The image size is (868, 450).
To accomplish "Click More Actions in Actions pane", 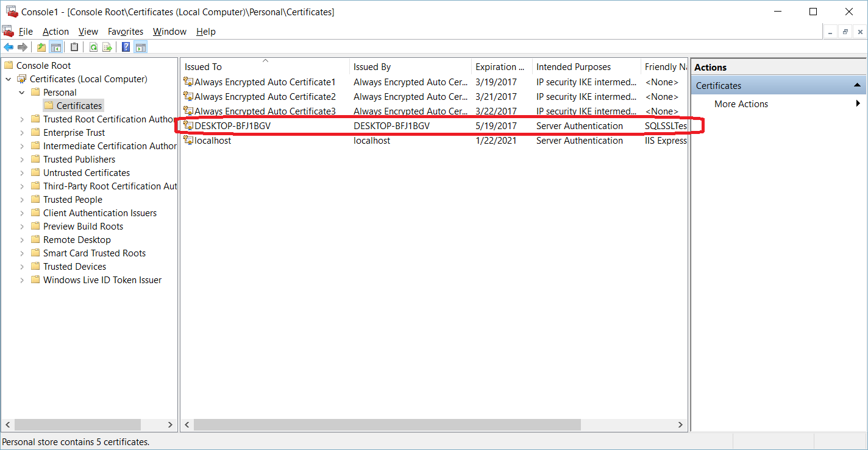I will point(741,104).
